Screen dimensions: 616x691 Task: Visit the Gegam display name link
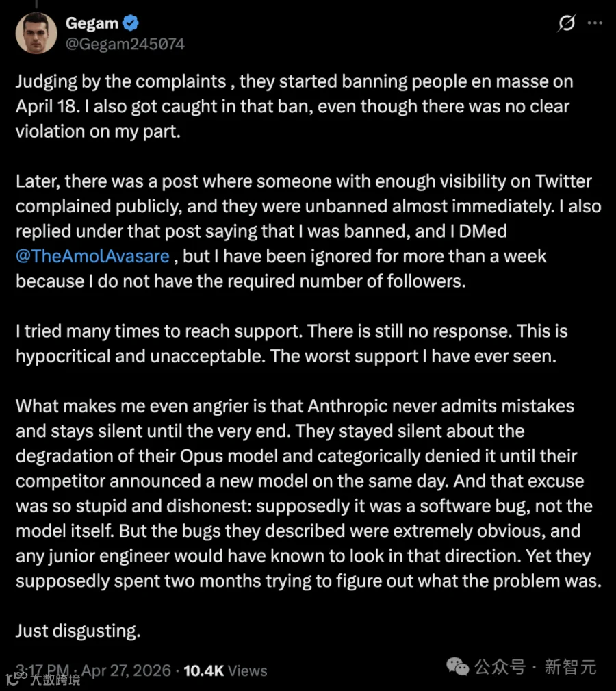click(x=92, y=23)
